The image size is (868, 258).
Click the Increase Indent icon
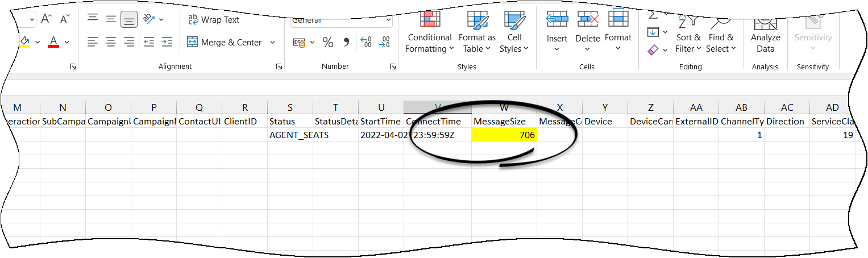click(x=167, y=42)
